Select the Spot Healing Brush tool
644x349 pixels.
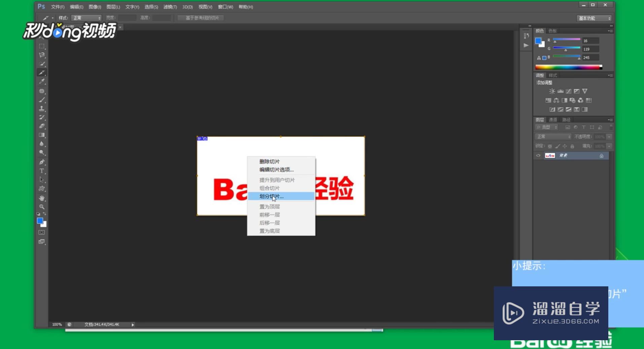(42, 91)
